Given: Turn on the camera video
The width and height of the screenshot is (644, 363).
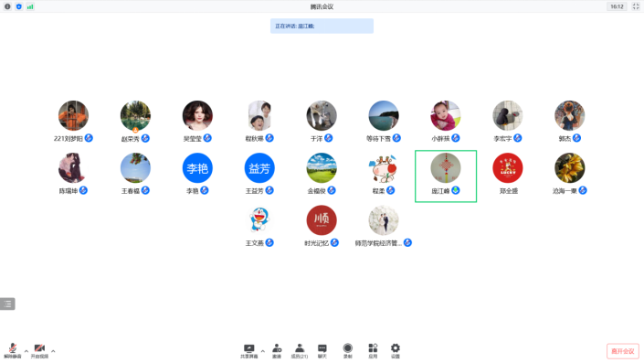Looking at the screenshot, I should 39,350.
